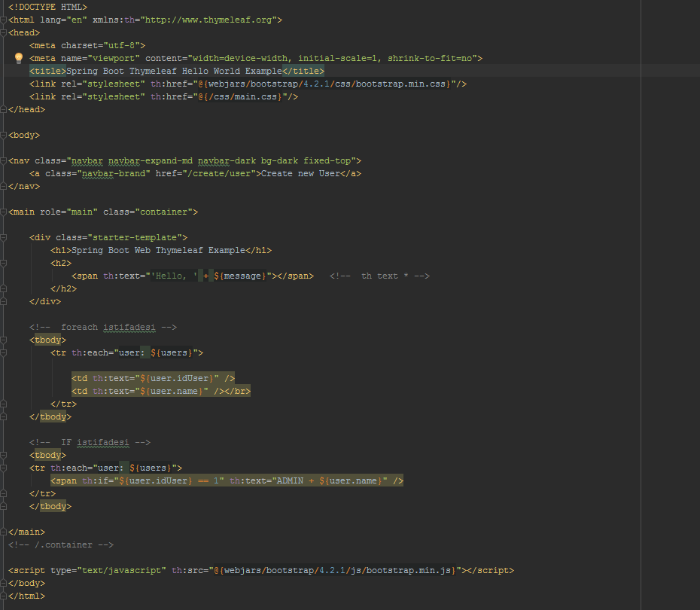The height and width of the screenshot is (610, 700).
Task: Click the 'IF istifadesi' comment
Action: [90, 443]
